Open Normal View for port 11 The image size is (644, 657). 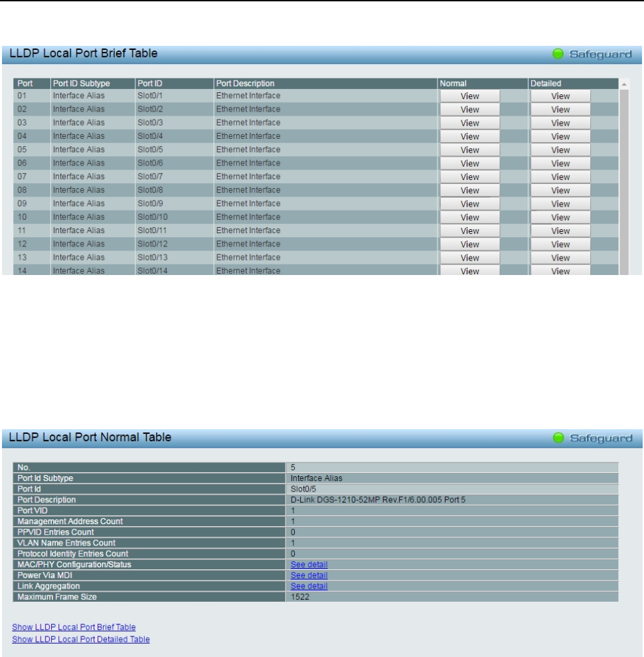click(469, 231)
